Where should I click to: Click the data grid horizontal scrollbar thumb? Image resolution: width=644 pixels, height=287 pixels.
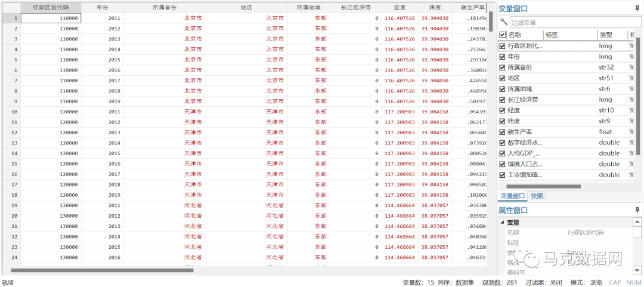tap(102, 270)
